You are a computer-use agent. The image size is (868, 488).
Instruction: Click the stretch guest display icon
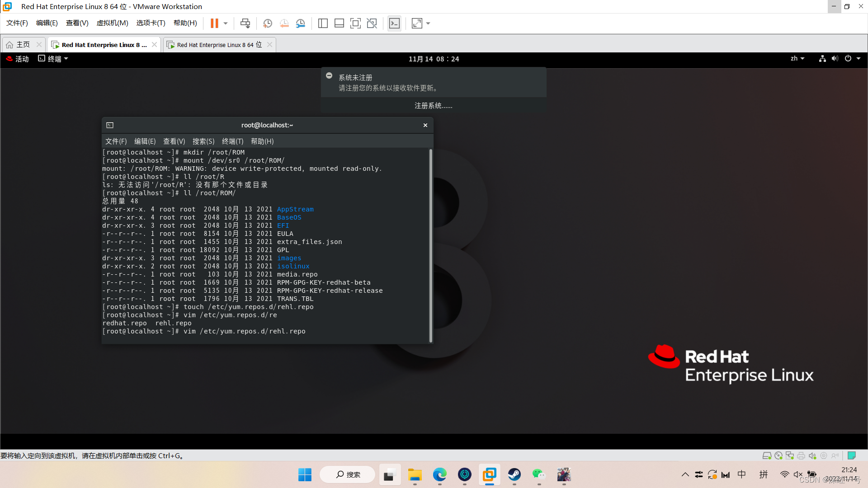[417, 23]
